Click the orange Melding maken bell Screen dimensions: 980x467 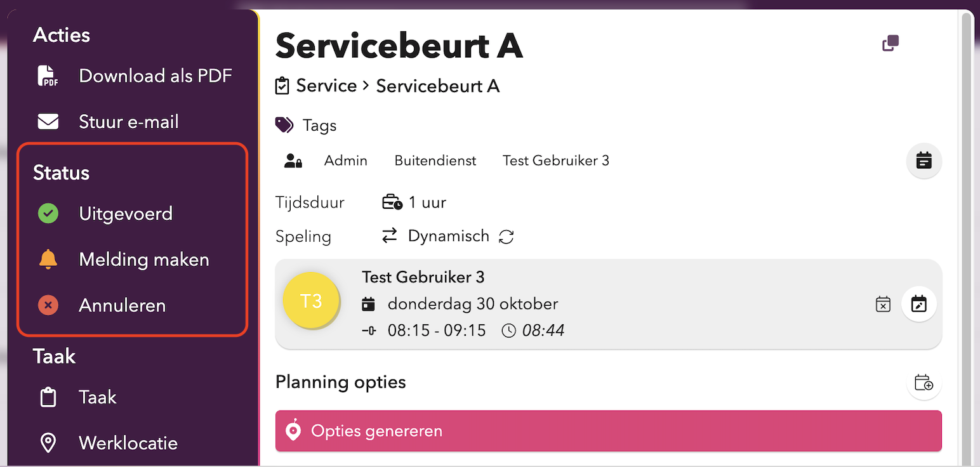[48, 260]
